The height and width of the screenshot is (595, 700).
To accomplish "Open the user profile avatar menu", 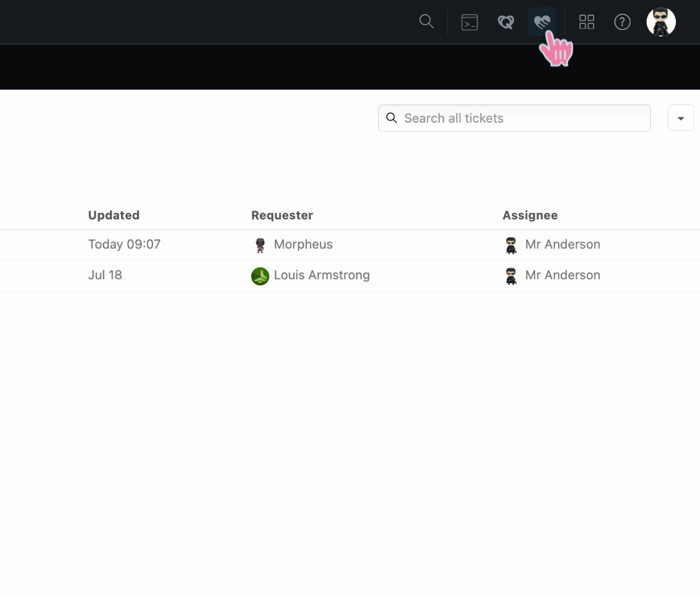I will click(x=661, y=22).
